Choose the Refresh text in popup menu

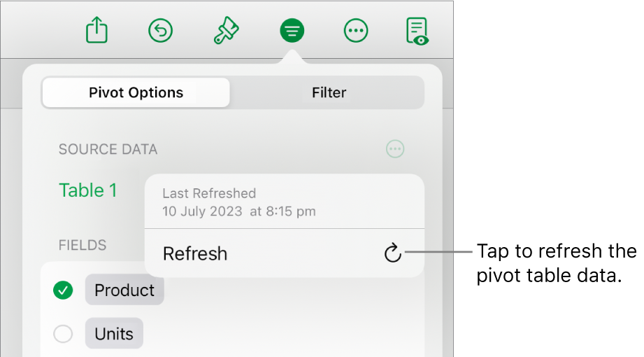click(x=195, y=253)
